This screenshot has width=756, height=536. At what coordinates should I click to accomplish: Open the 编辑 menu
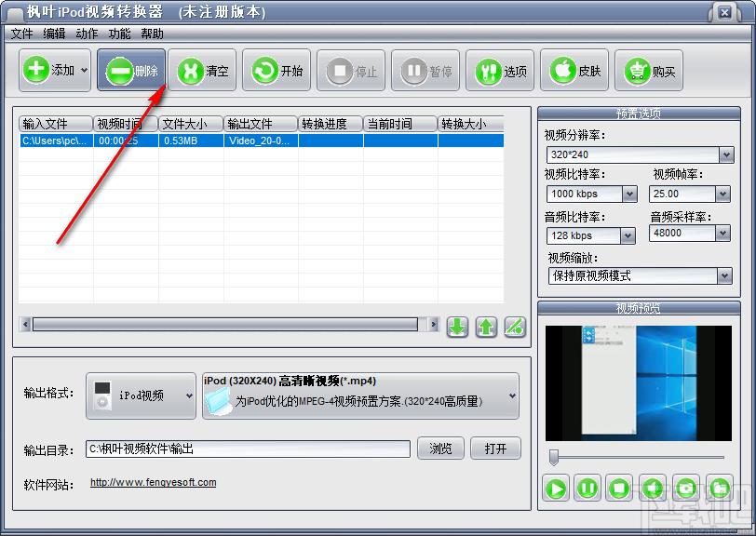click(x=54, y=33)
